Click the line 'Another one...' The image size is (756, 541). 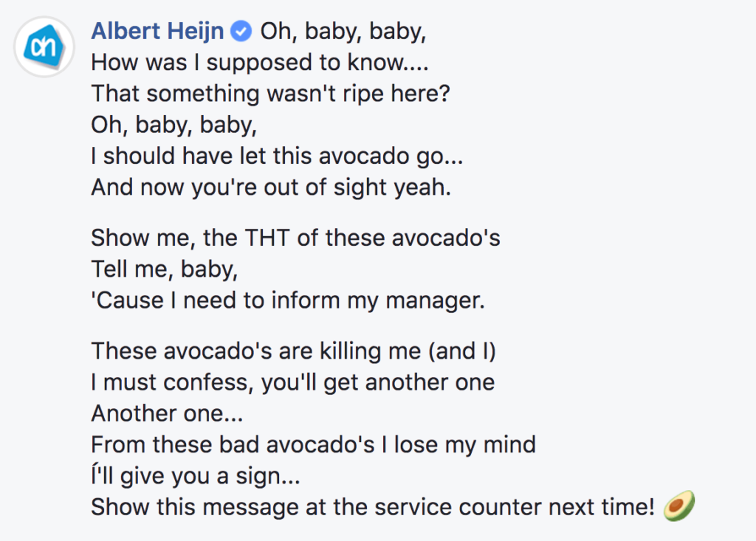pos(168,414)
